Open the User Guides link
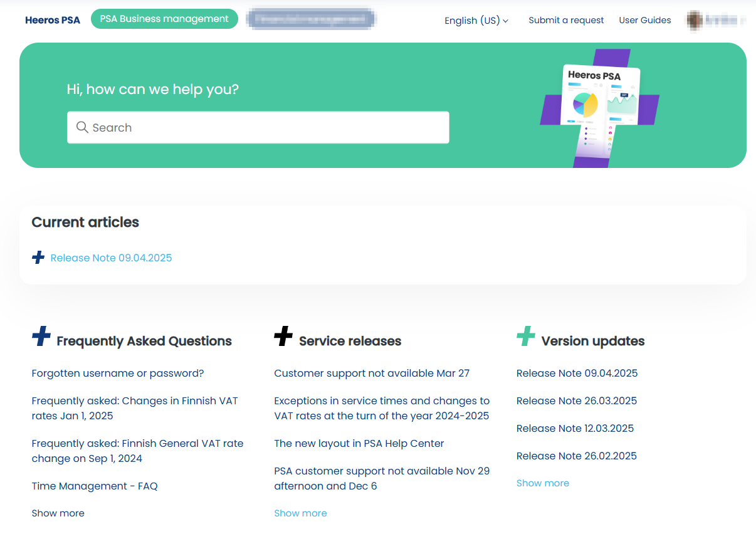The width and height of the screenshot is (756, 534). pyautogui.click(x=645, y=20)
